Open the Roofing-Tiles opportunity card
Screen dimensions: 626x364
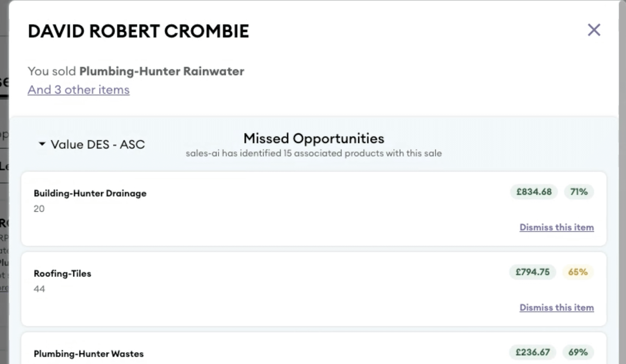pyautogui.click(x=314, y=289)
